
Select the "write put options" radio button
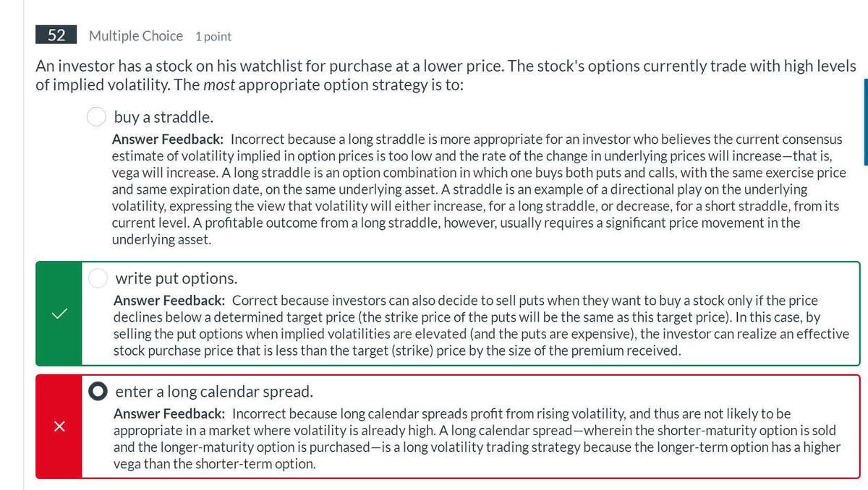pyautogui.click(x=98, y=278)
